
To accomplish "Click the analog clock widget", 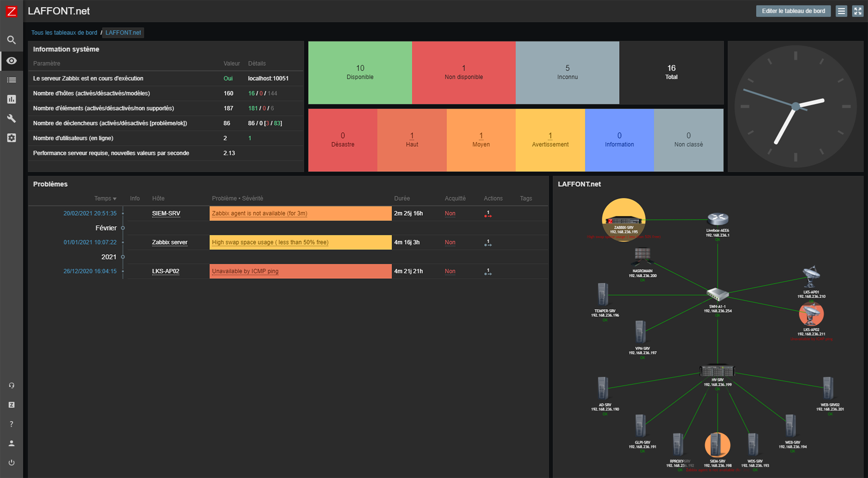I will 796,106.
